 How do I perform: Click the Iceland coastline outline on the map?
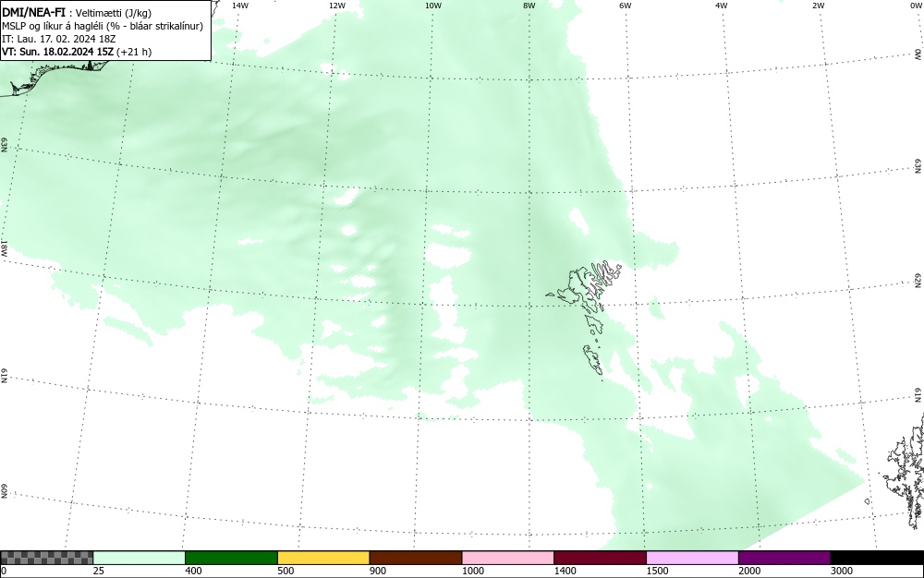53,79
